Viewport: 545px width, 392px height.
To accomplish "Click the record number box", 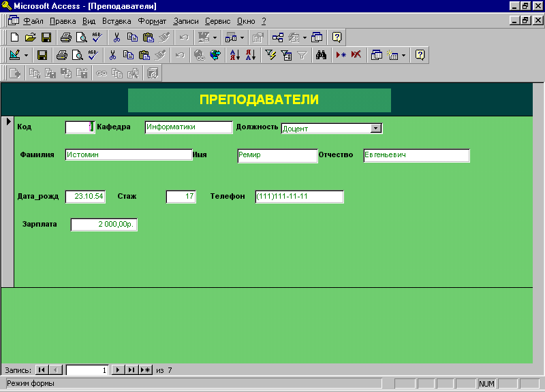I will point(87,370).
